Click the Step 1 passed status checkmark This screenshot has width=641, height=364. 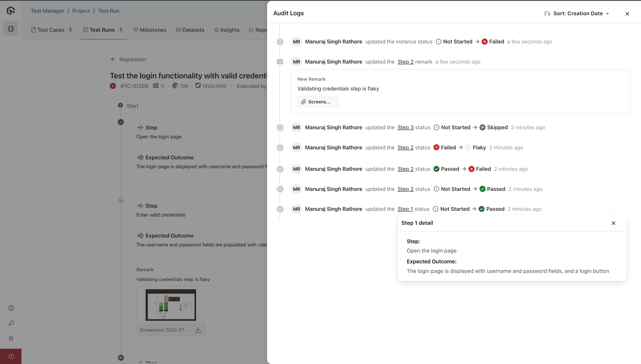[x=121, y=122]
